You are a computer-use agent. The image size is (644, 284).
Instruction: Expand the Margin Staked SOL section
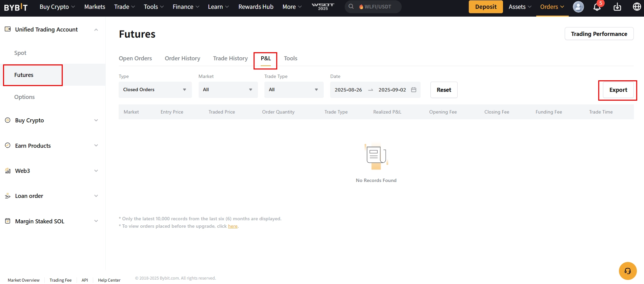[96, 221]
